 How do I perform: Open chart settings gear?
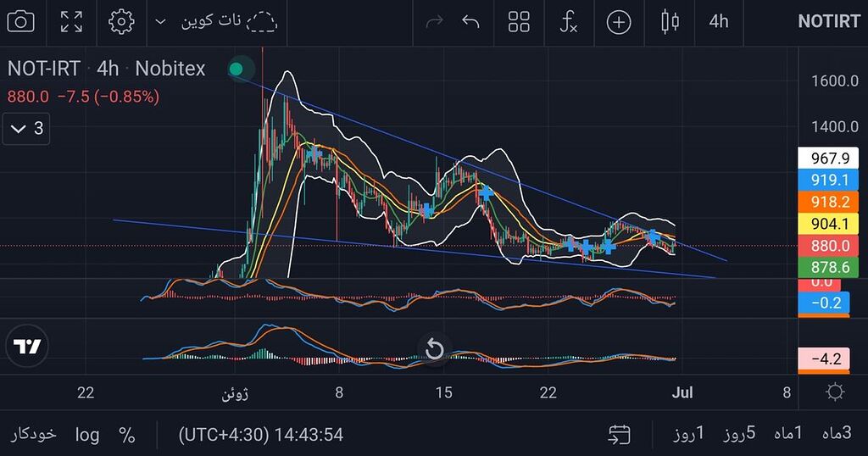122,21
